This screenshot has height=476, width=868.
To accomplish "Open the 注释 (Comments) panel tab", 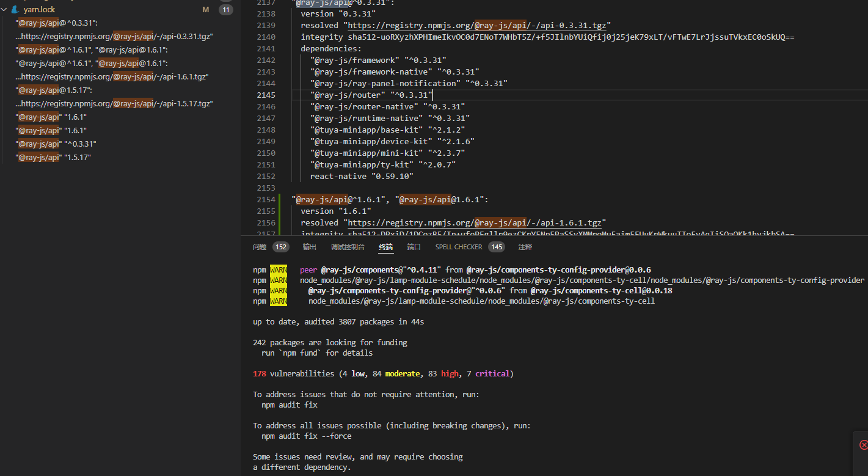I will (x=525, y=247).
